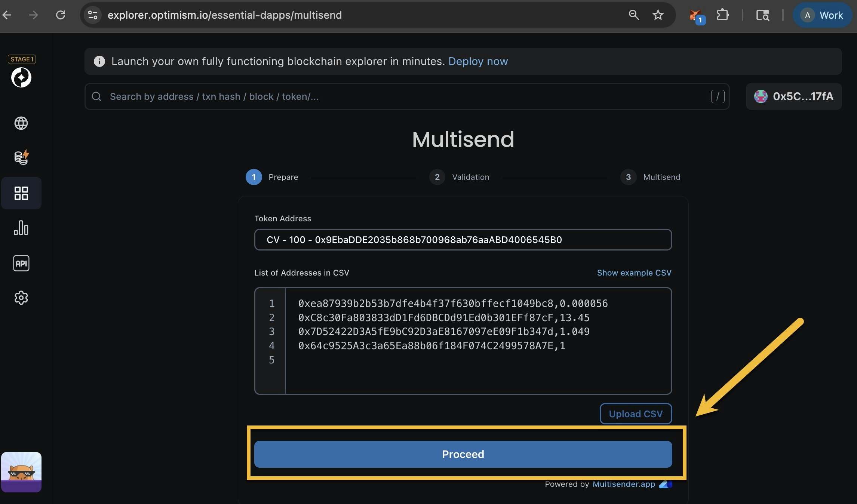The height and width of the screenshot is (504, 857).
Task: Click the search magnifier inside the search bar
Action: point(96,96)
